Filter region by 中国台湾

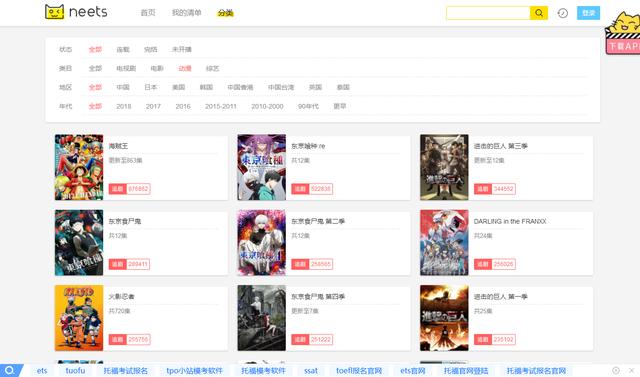point(281,87)
